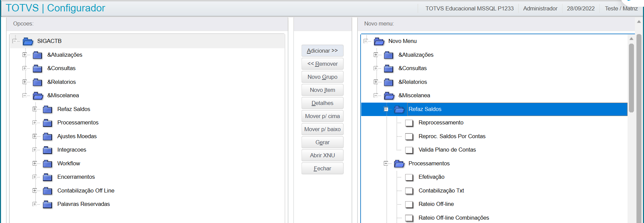Click the Processamentos folder icon in Opcoes

click(x=48, y=123)
